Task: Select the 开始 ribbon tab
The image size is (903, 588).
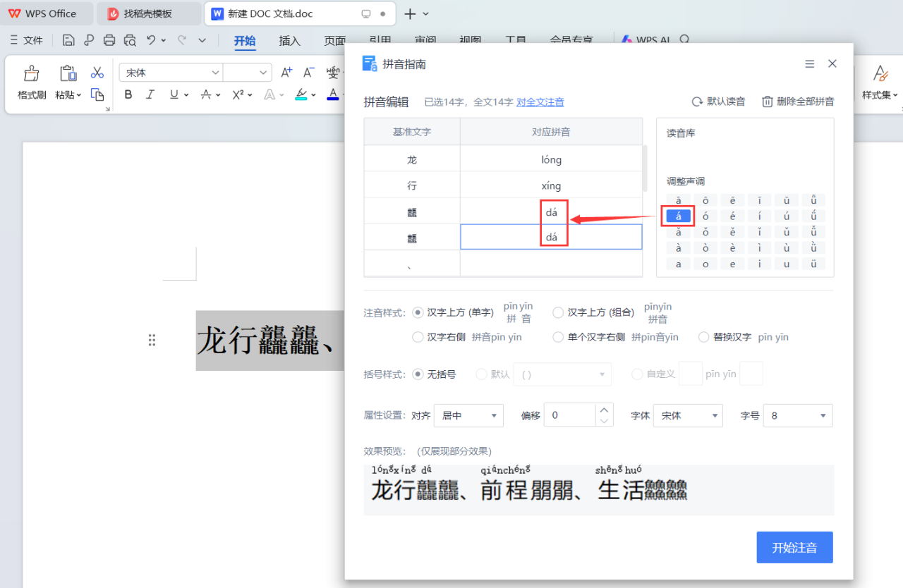Action: (245, 40)
